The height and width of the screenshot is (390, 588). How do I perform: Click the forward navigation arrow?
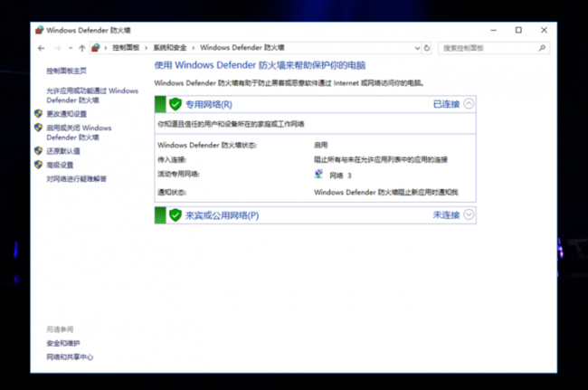57,48
